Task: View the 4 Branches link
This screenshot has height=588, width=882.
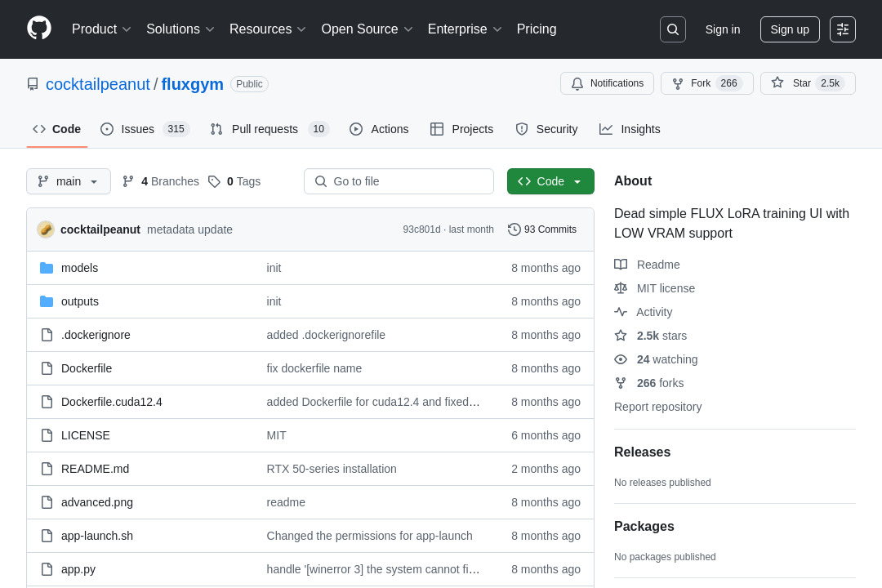Action: (x=161, y=181)
